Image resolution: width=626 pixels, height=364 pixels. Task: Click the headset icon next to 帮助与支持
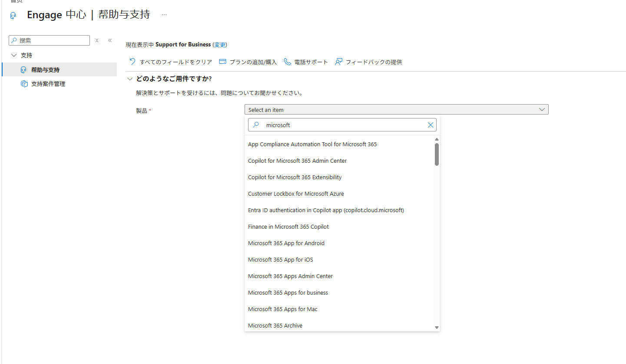coord(23,70)
